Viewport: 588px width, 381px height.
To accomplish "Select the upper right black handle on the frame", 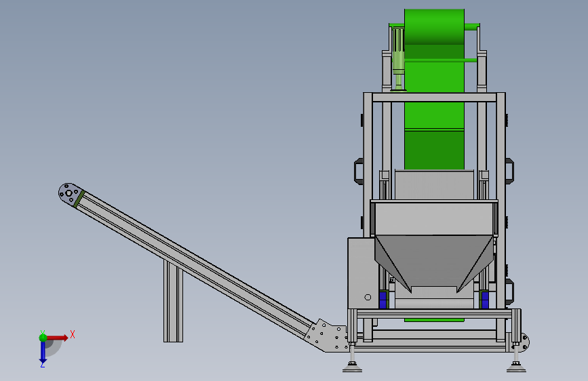I will coord(509,172).
